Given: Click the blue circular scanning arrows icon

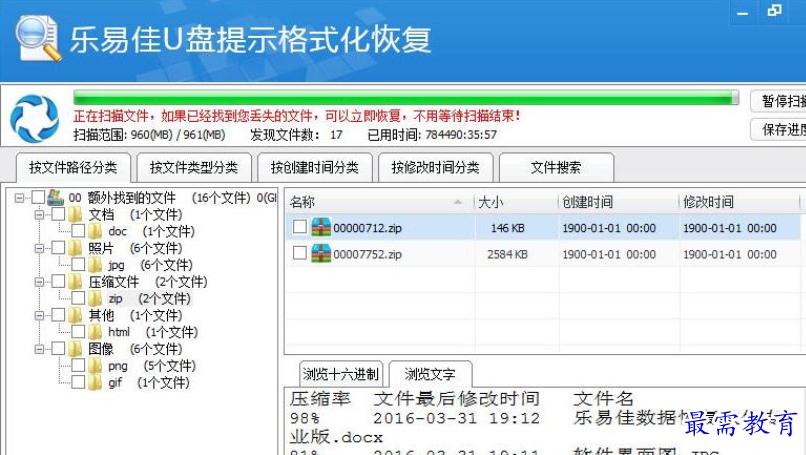Looking at the screenshot, I should click(x=34, y=118).
